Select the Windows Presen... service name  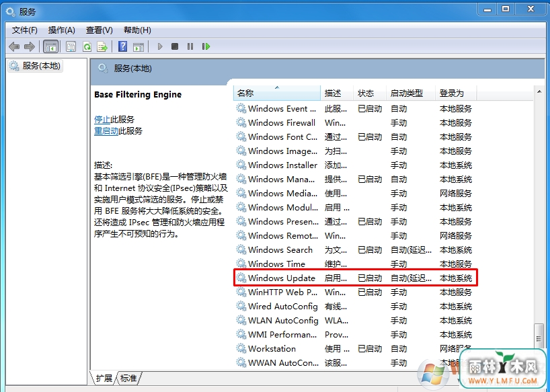(x=284, y=222)
